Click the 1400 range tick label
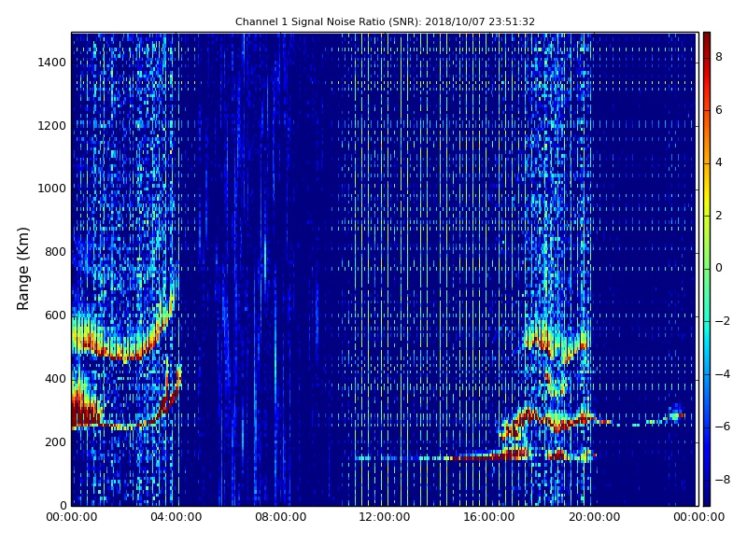Viewport: 747px width, 560px height. (x=51, y=63)
